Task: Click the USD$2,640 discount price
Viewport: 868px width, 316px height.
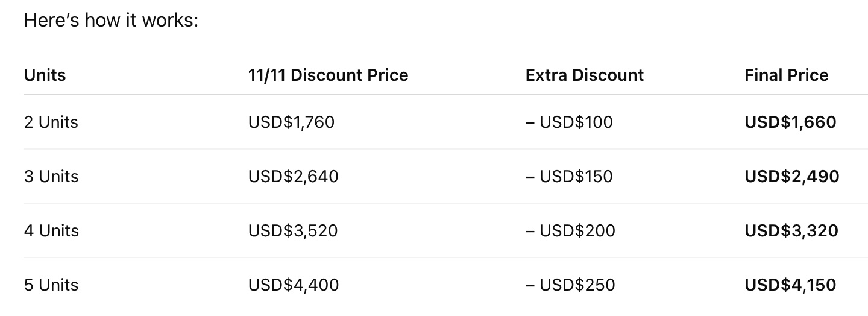Action: click(293, 177)
